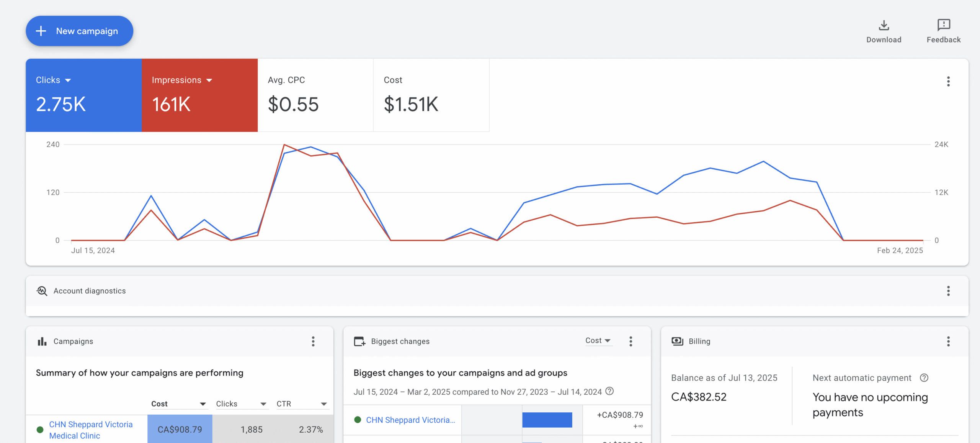980x443 pixels.
Task: Open the Clicks metric dropdown
Action: [x=68, y=80]
